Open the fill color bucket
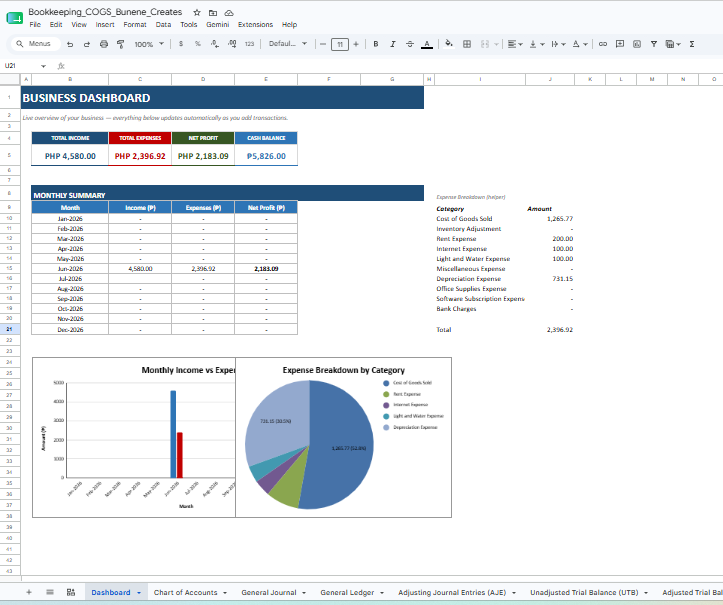The width and height of the screenshot is (723, 605). (449, 44)
